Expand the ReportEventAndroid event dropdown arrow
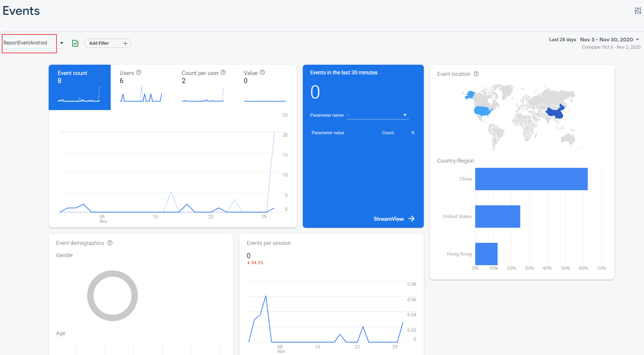Image resolution: width=644 pixels, height=355 pixels. pos(62,43)
